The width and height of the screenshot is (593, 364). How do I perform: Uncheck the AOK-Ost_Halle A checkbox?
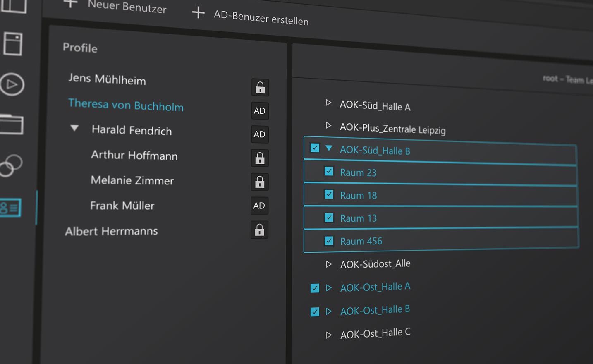[315, 288]
